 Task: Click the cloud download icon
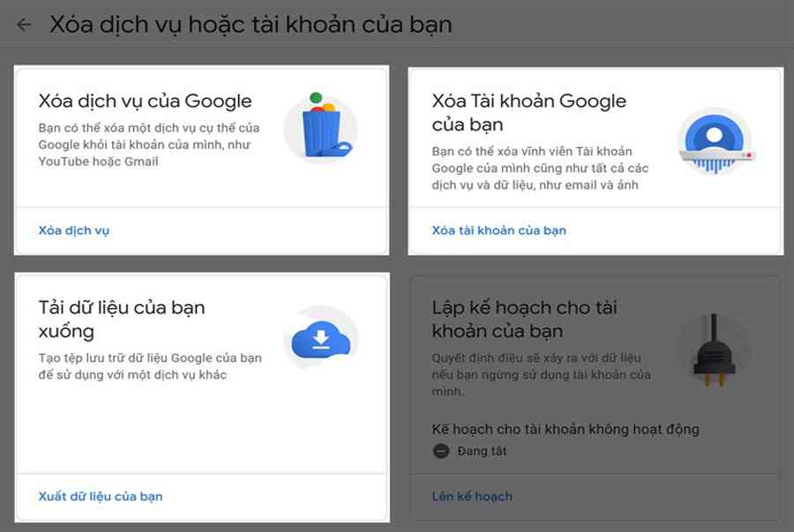[x=321, y=339]
